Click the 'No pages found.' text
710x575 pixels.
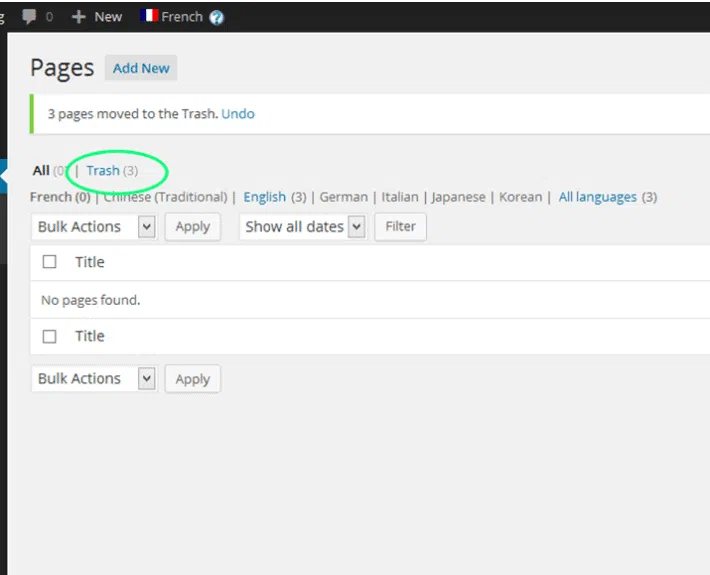(91, 300)
